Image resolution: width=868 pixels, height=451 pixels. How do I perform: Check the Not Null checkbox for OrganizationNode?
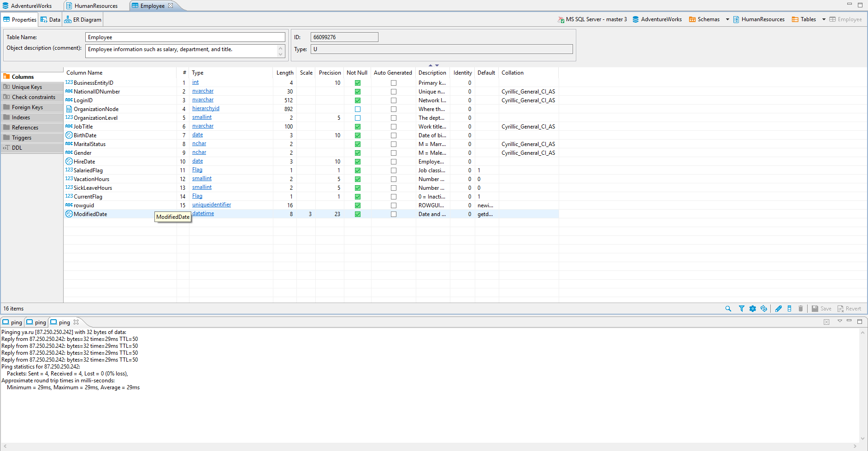point(357,109)
